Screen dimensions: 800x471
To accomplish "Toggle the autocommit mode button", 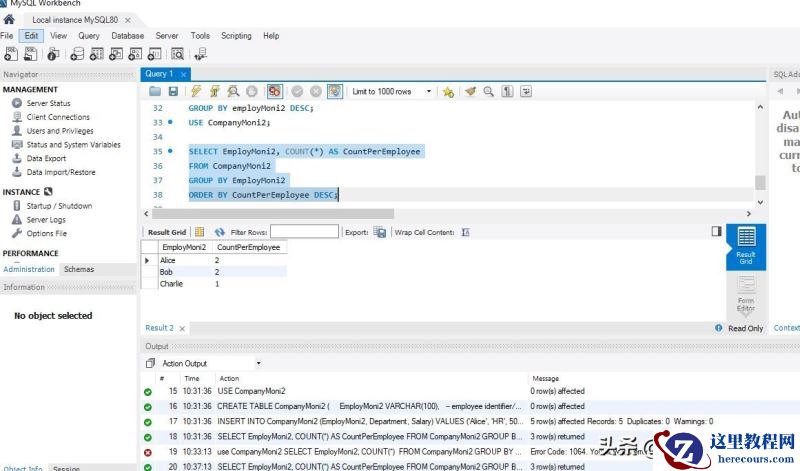I will pos(334,91).
